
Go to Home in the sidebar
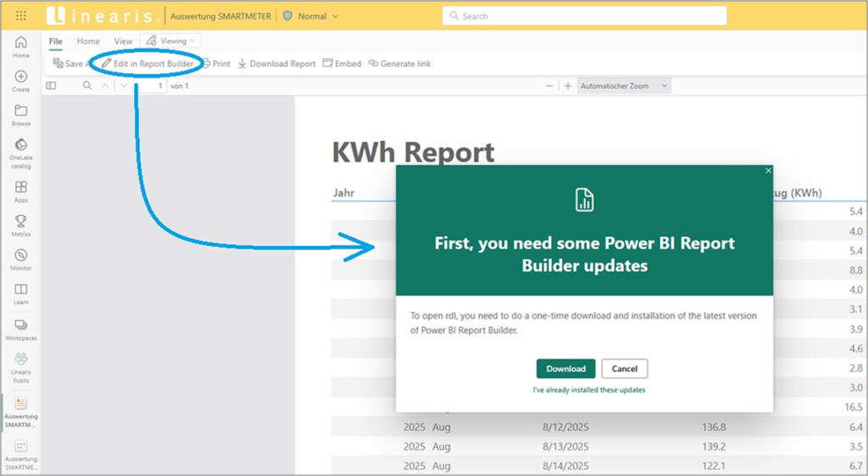21,47
